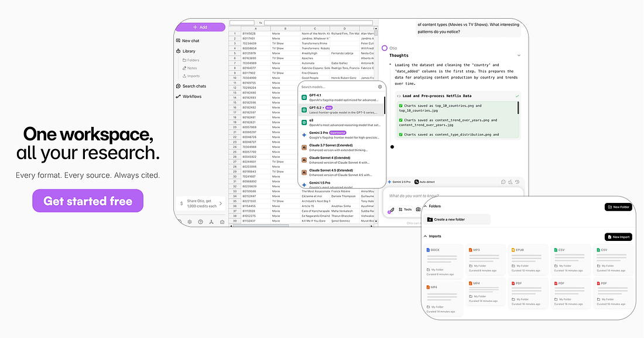
Task: Open Workflows in the sidebar
Action: pyautogui.click(x=189, y=96)
